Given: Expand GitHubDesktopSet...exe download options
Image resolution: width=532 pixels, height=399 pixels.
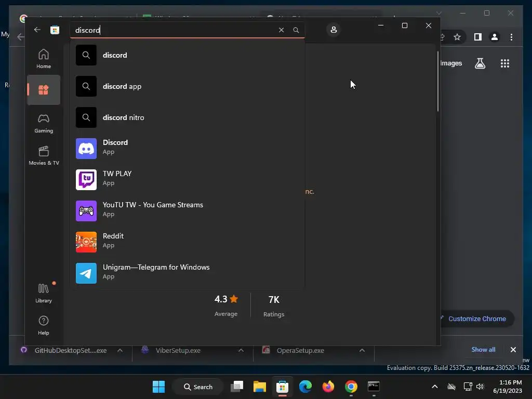Looking at the screenshot, I should click(x=120, y=350).
